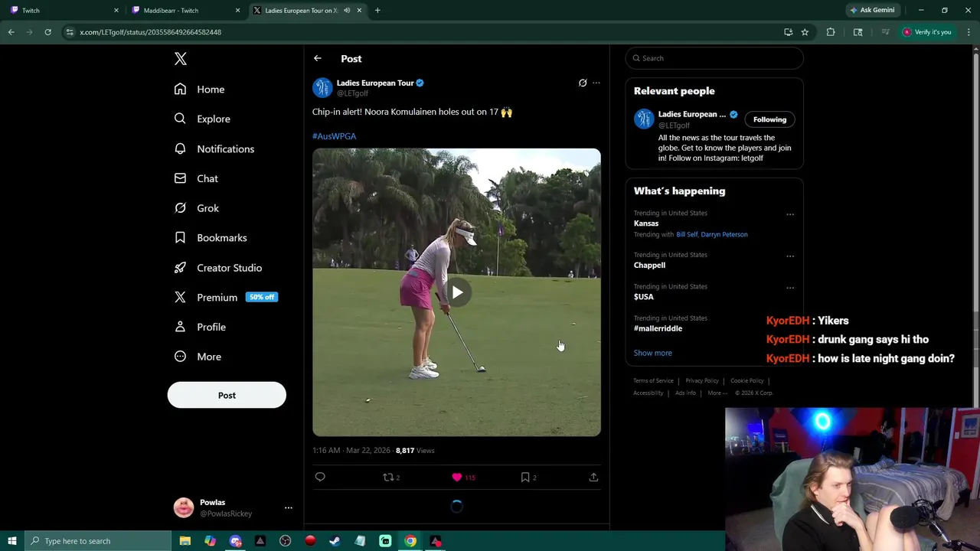Open $USA trending topic
This screenshot has width=980, height=551.
[644, 297]
